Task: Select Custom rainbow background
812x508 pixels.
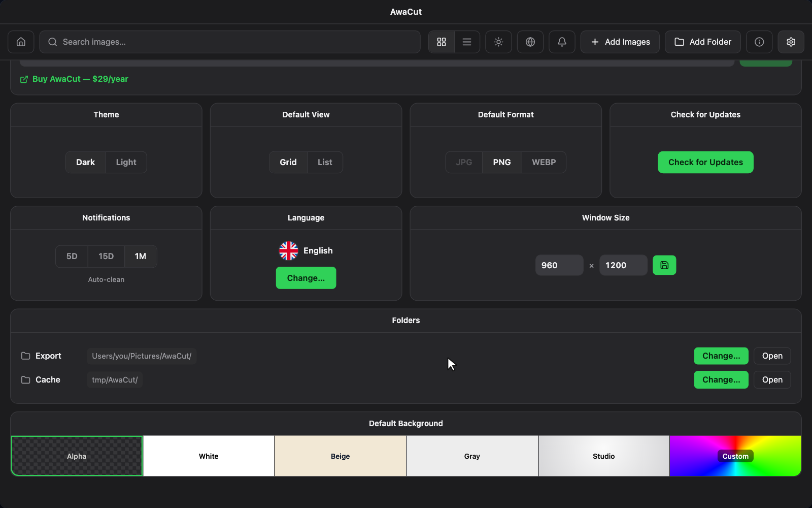Action: coord(735,456)
